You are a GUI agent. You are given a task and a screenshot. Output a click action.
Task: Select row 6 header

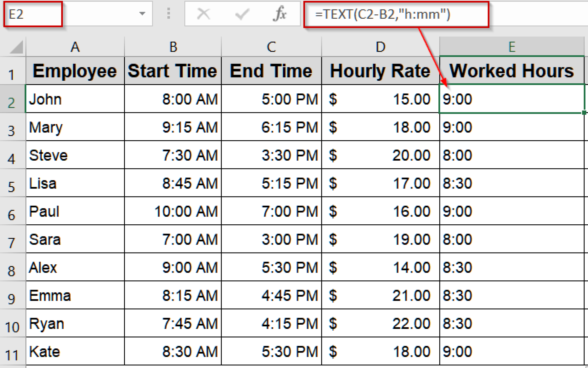(13, 211)
